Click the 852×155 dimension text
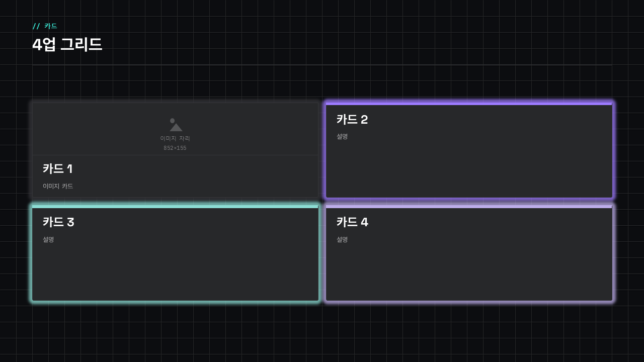Screen dimensions: 644x362 click(175, 148)
